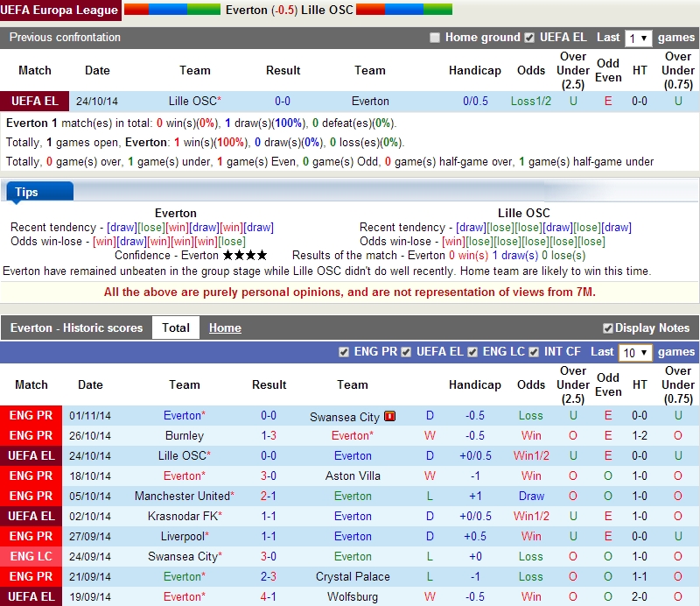Click the 1-1 result against Liverpool

pos(269,536)
